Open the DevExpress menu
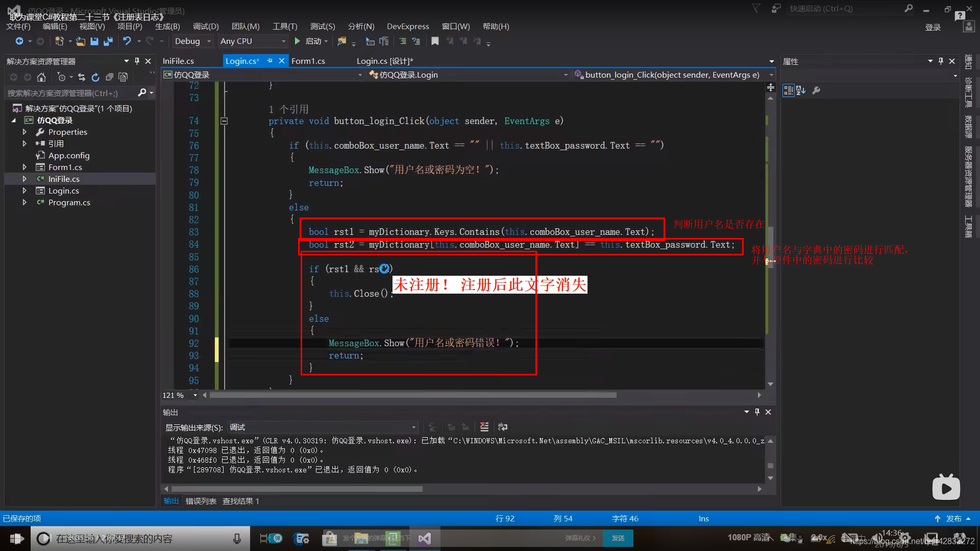The height and width of the screenshot is (551, 980). point(408,27)
